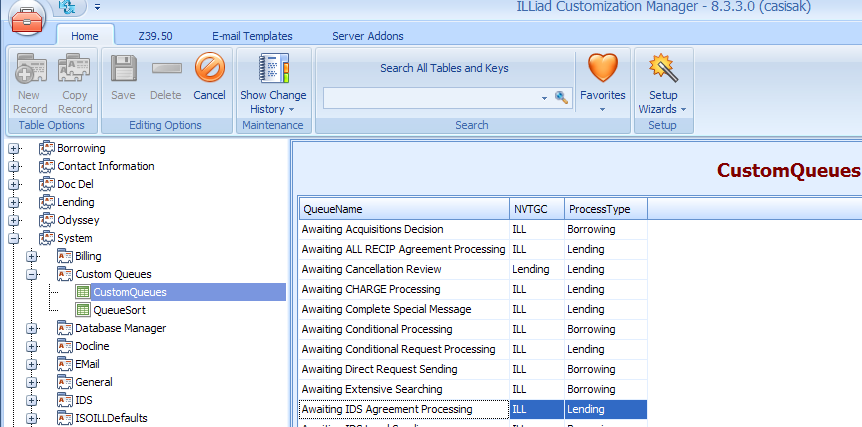Switch to the Home ribbon tab

(85, 36)
